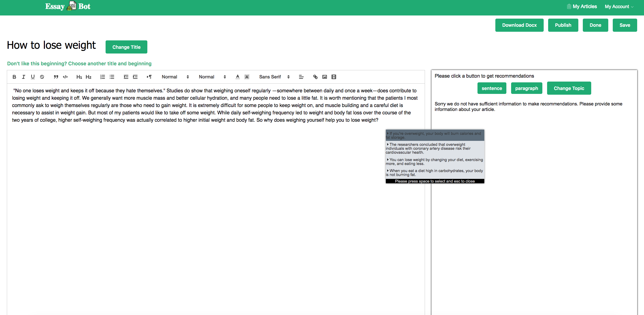Open the text alignment options
Viewport: 644px width, 315px height.
(x=301, y=77)
